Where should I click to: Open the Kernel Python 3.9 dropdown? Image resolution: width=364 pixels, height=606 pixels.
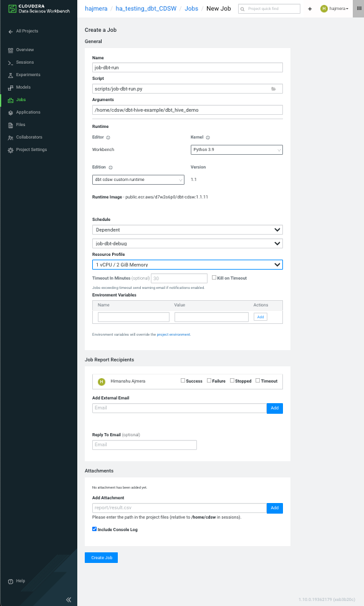point(237,150)
